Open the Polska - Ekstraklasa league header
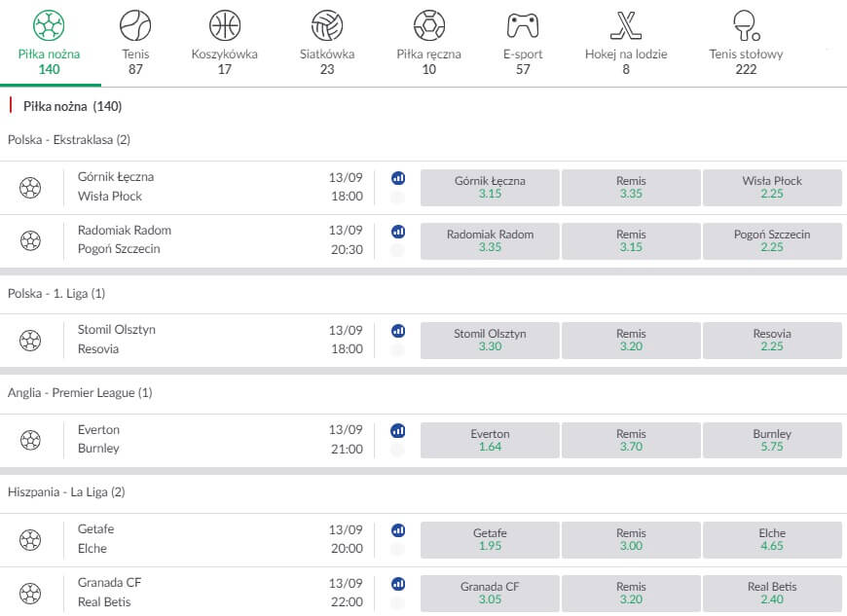Screen dimensions: 847x616 click(x=69, y=140)
